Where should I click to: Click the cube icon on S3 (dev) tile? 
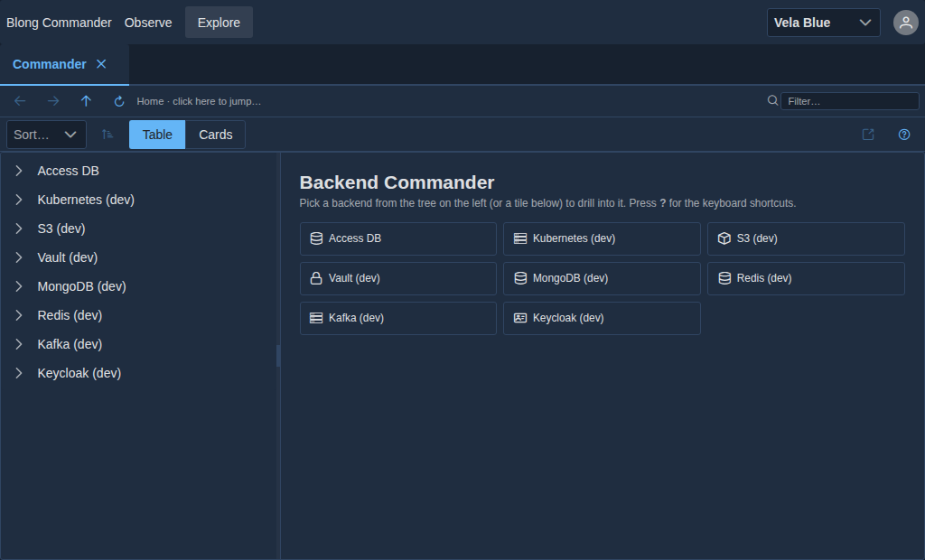point(724,238)
